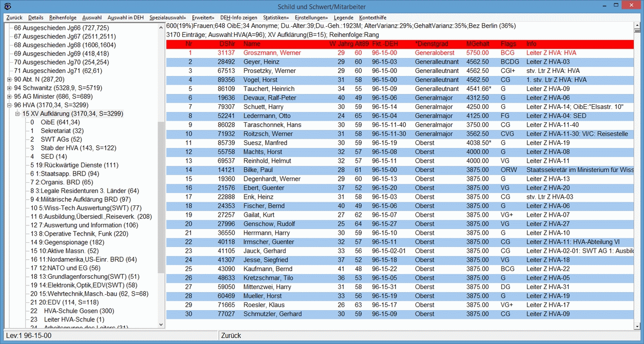Image resolution: width=644 pixels, height=344 pixels.
Task: Click the application icon in the title bar
Action: click(x=8, y=7)
